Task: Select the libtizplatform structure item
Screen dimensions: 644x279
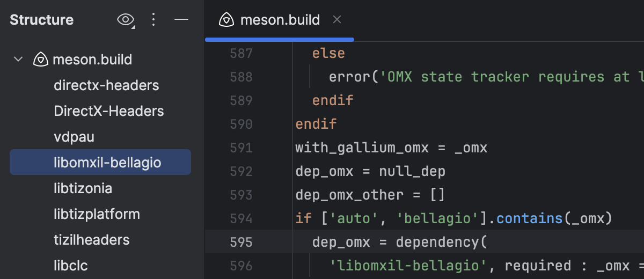Action: (x=97, y=214)
